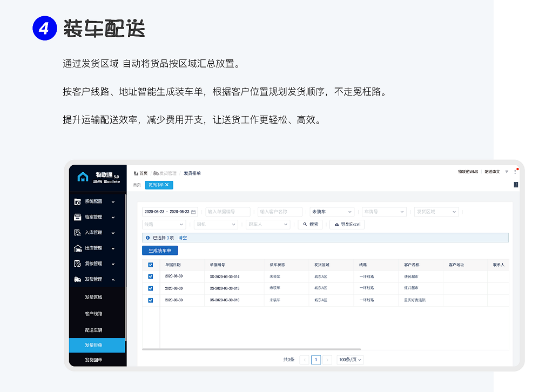Uncheck row XS-2020-06-30-015 checkbox
This screenshot has height=392, width=559.
(151, 288)
